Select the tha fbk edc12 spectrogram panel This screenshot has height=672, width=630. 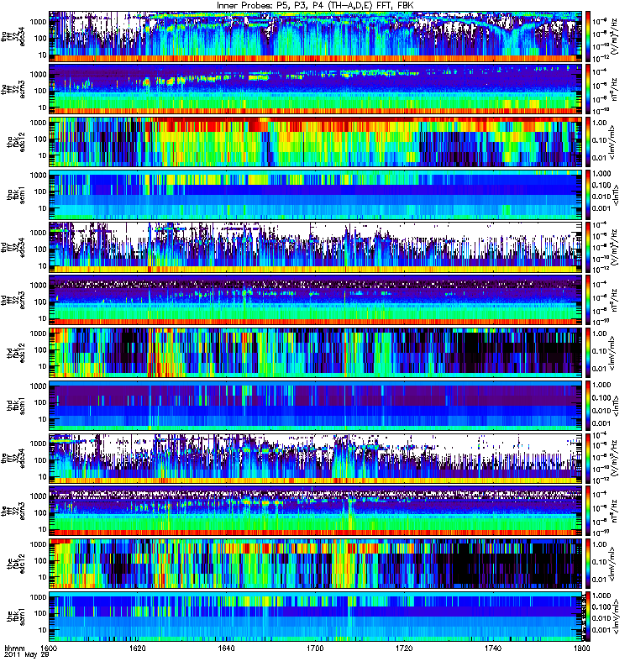[316, 142]
